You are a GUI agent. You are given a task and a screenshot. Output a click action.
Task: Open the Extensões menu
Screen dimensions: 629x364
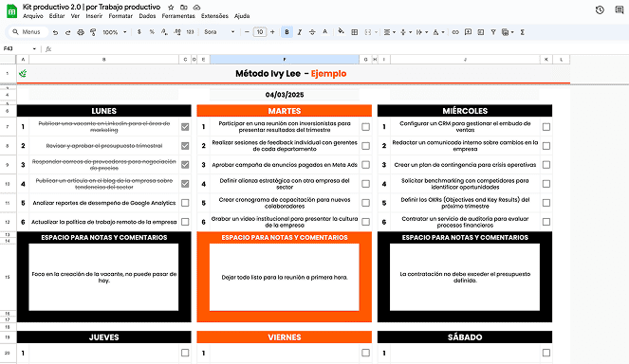[x=214, y=16]
